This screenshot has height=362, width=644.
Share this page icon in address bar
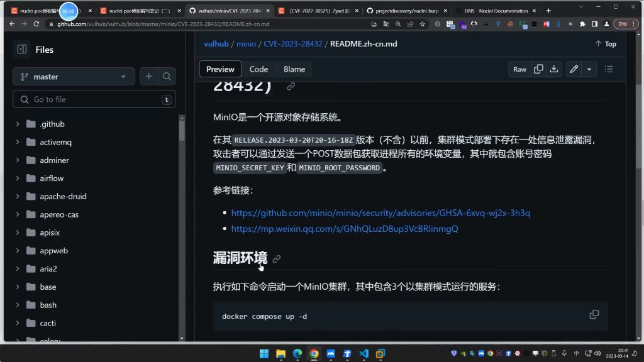tap(410, 25)
